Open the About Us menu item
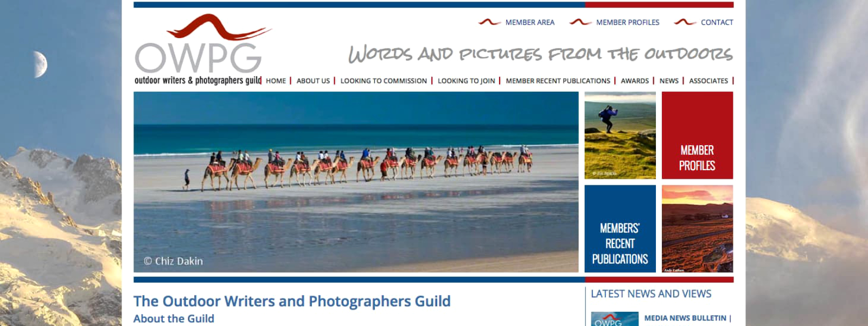The image size is (868, 326). pos(313,81)
